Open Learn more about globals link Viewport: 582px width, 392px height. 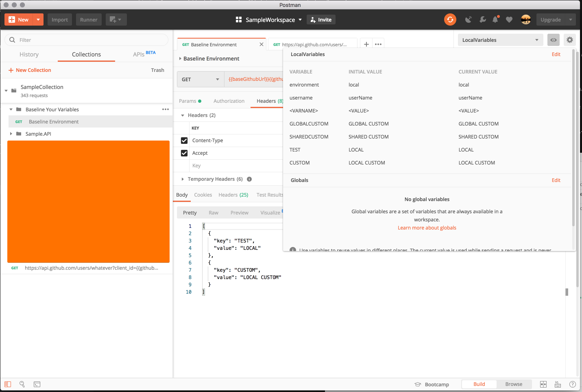click(x=427, y=228)
